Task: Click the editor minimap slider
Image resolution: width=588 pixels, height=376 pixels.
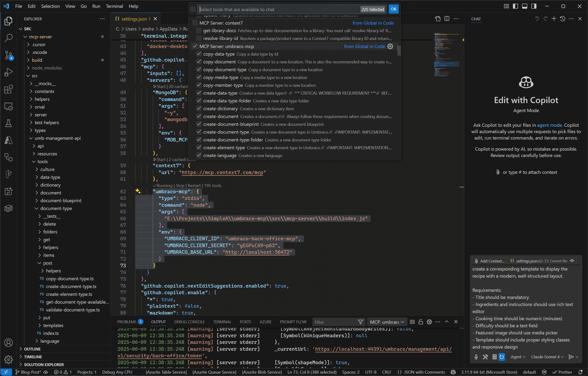Action: pos(447,64)
